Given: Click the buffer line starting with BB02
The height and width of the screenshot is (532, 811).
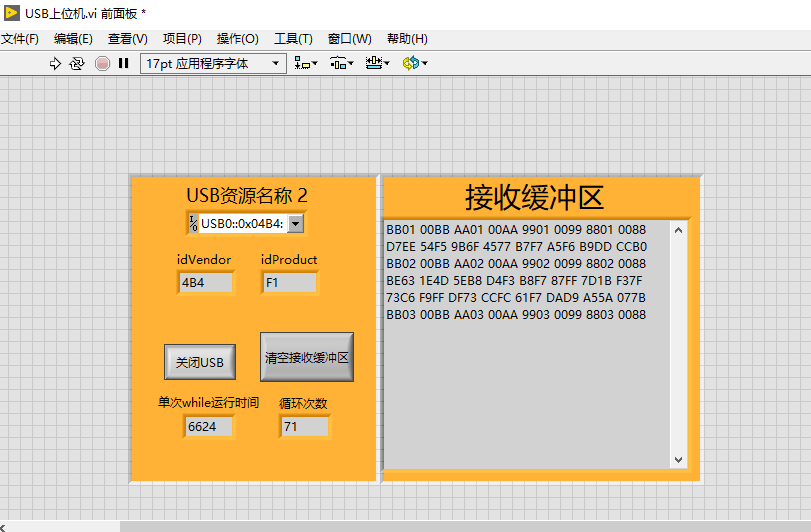Looking at the screenshot, I should 516,264.
